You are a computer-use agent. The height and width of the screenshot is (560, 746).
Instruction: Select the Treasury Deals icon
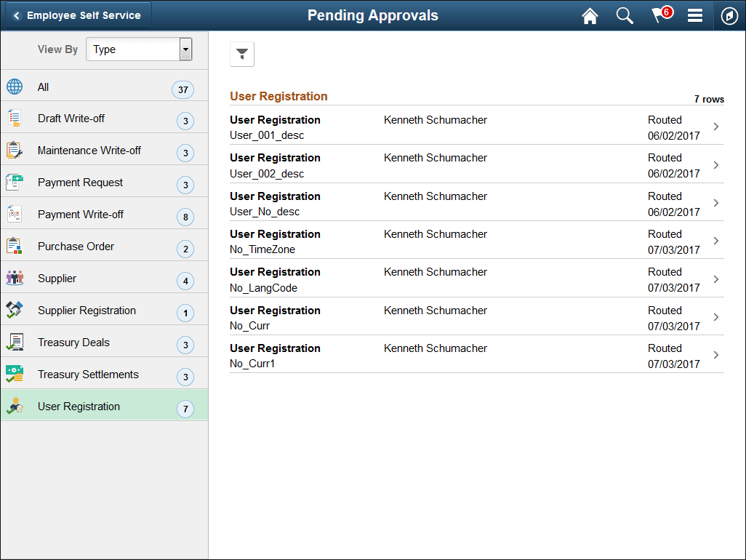[15, 342]
